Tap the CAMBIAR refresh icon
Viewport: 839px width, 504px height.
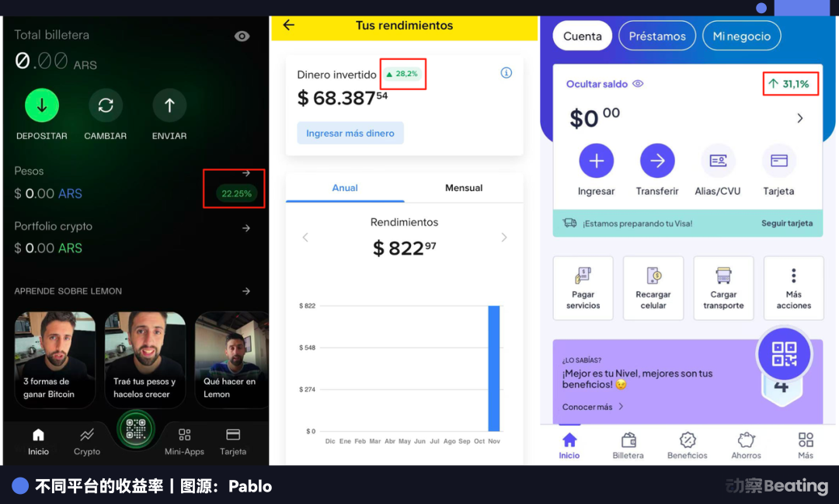tap(106, 106)
